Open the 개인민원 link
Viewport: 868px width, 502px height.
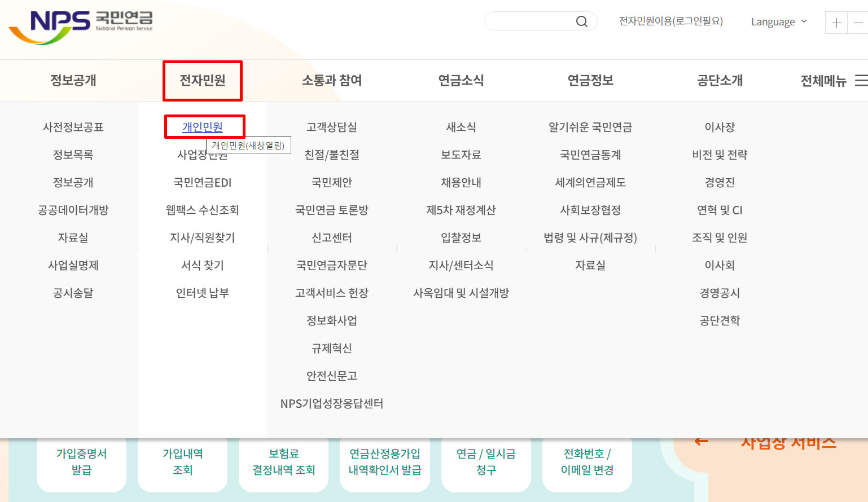coord(204,126)
